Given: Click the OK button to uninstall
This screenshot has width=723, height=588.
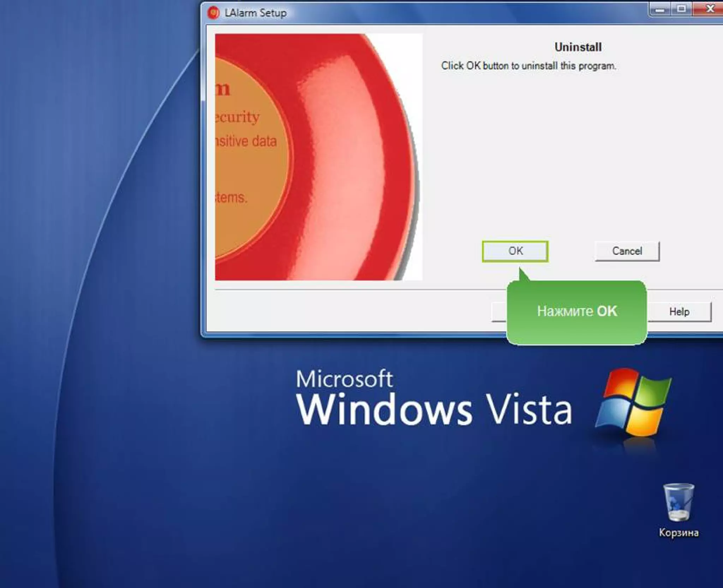Looking at the screenshot, I should [515, 251].
